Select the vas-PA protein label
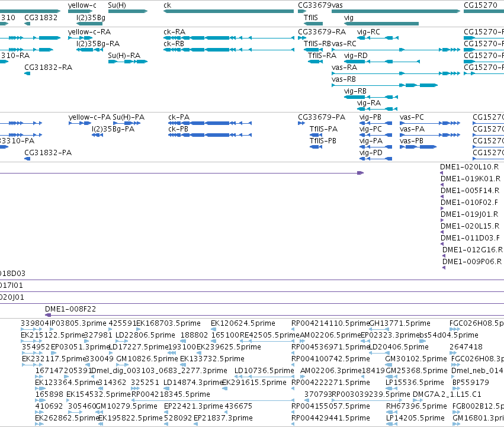Viewport: 504px width, 427px height. (412, 129)
